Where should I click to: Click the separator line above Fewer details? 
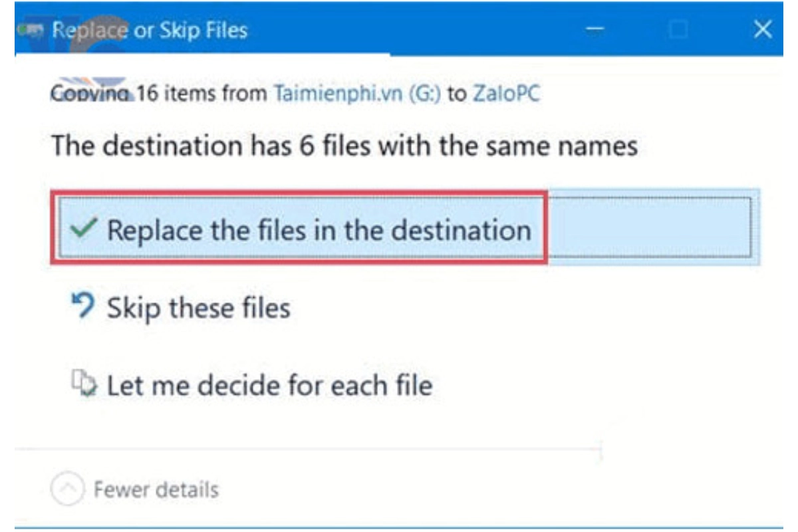pos(306,451)
